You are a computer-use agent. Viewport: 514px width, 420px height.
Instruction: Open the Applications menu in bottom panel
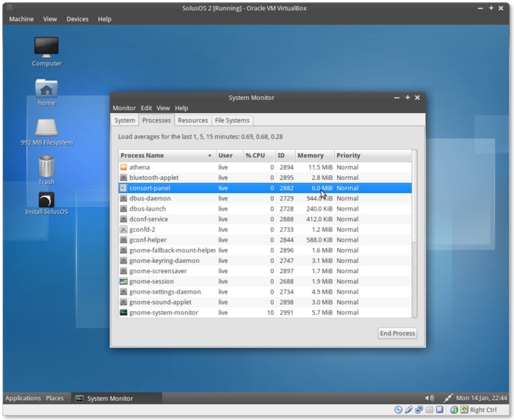23,398
